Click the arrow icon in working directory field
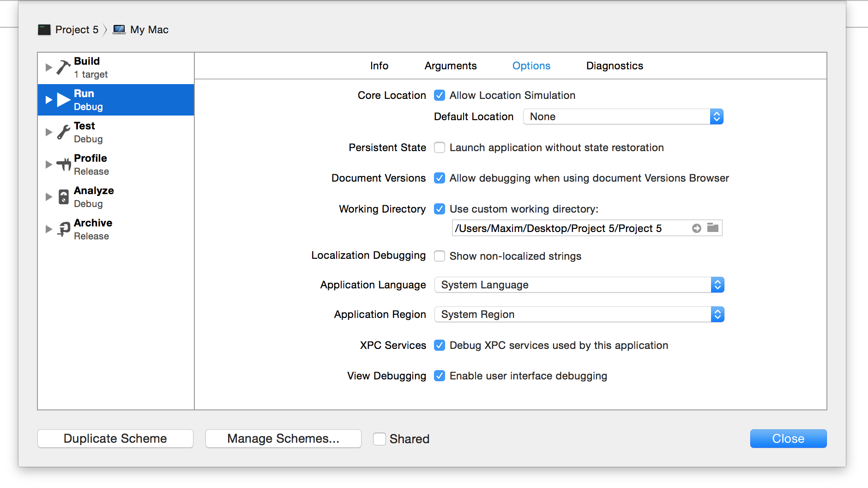The image size is (868, 488). pos(697,228)
